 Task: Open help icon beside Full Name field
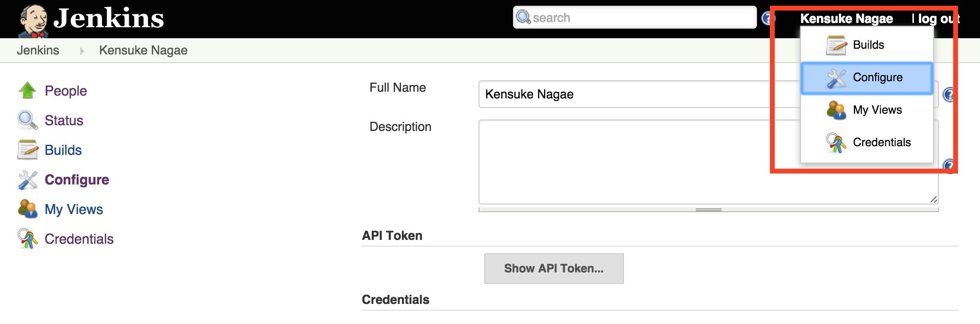(949, 95)
